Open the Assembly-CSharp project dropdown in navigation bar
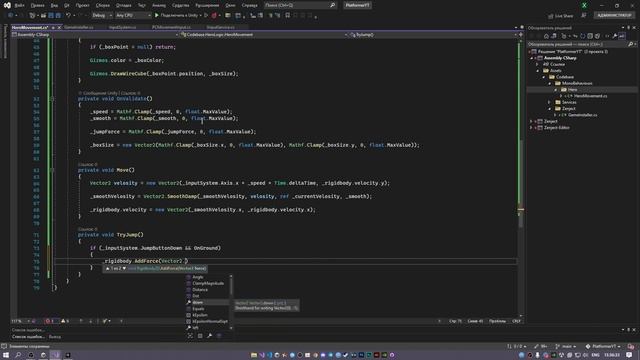Viewport: 640px width, 360px height. (96, 35)
